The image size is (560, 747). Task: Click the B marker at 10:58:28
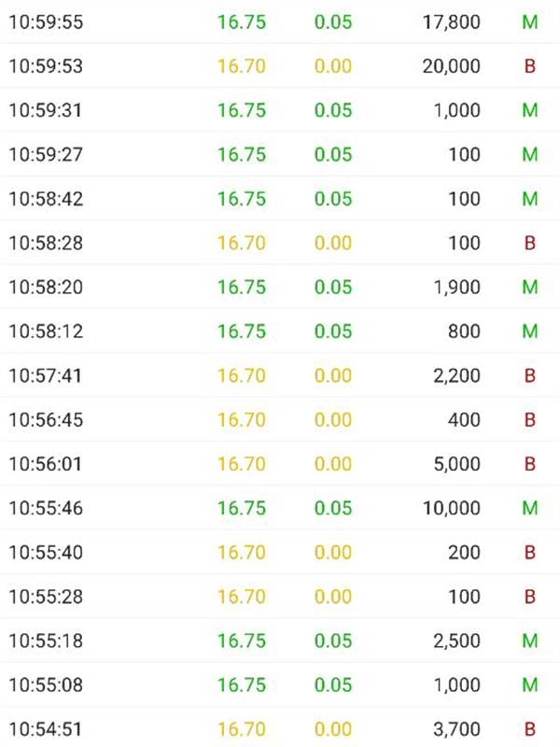click(x=529, y=243)
